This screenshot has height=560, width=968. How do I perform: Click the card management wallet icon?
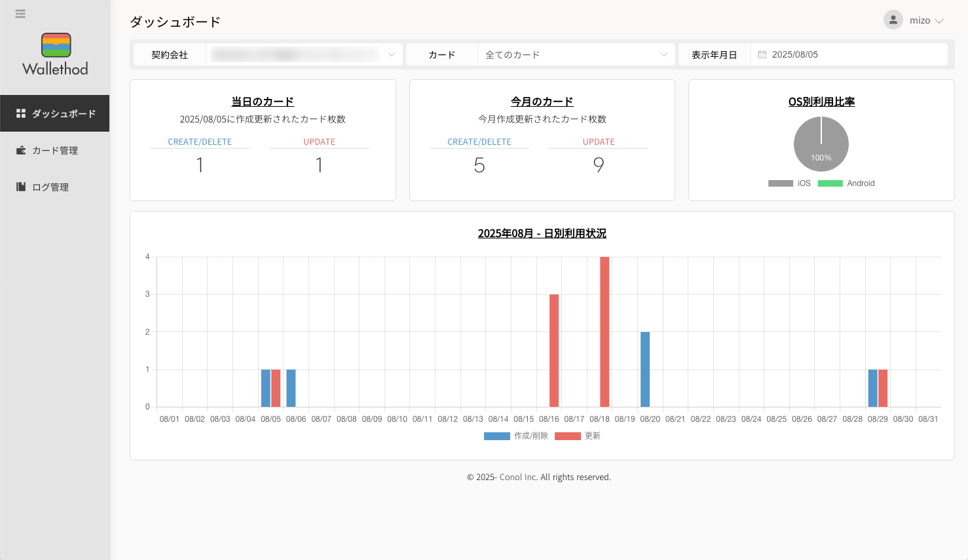coord(21,150)
